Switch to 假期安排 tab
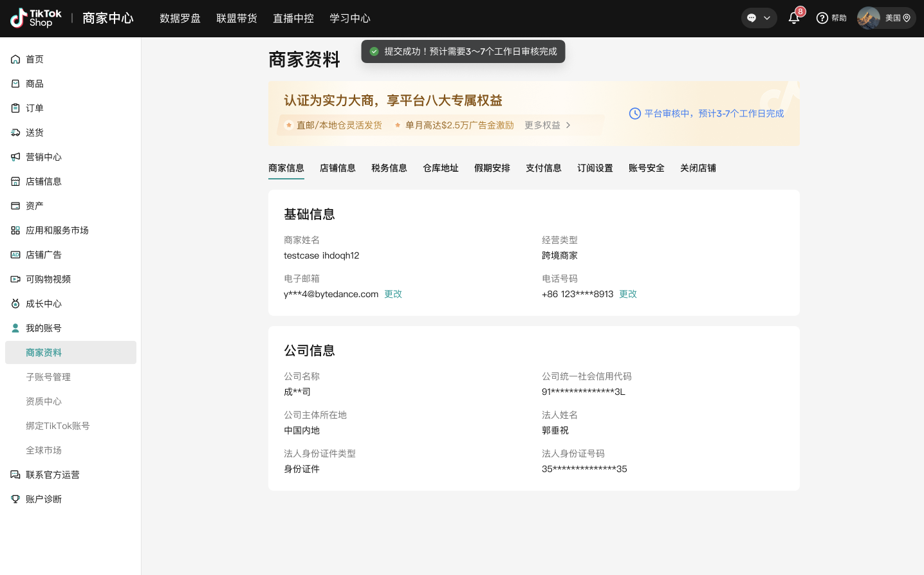 (492, 168)
